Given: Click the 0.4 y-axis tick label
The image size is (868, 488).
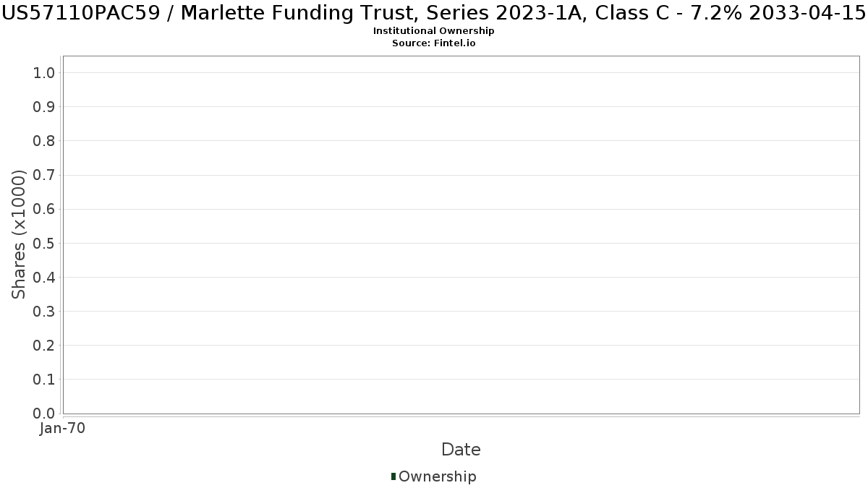Looking at the screenshot, I should coord(44,278).
